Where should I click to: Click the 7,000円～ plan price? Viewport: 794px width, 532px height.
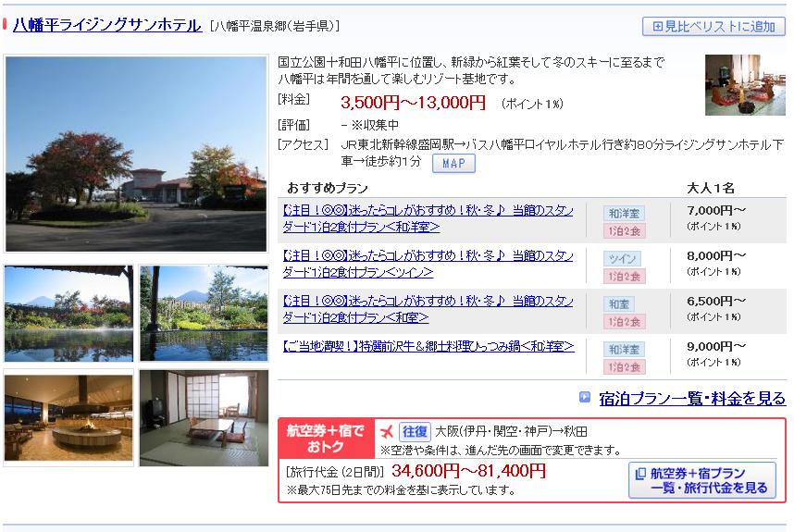tap(716, 211)
